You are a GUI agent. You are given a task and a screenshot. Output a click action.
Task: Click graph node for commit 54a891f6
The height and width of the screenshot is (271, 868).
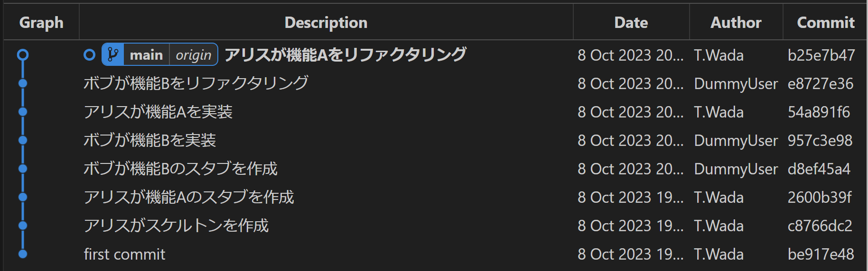[x=23, y=112]
